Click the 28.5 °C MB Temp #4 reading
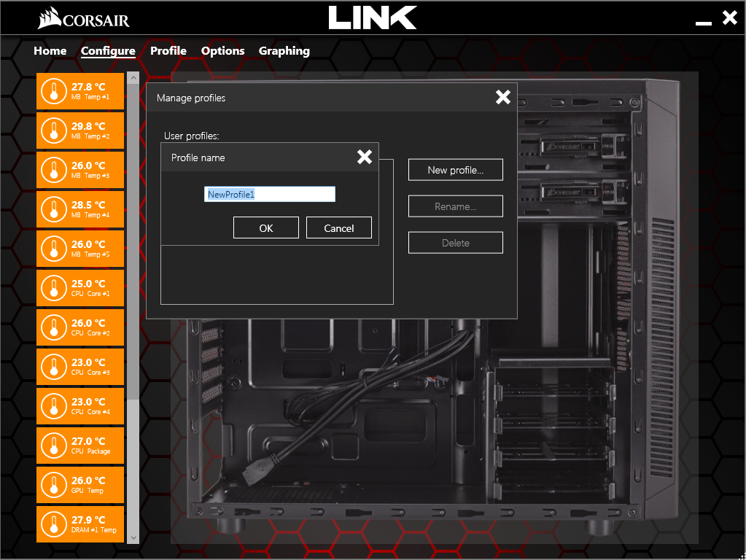The width and height of the screenshot is (746, 560). click(88, 205)
